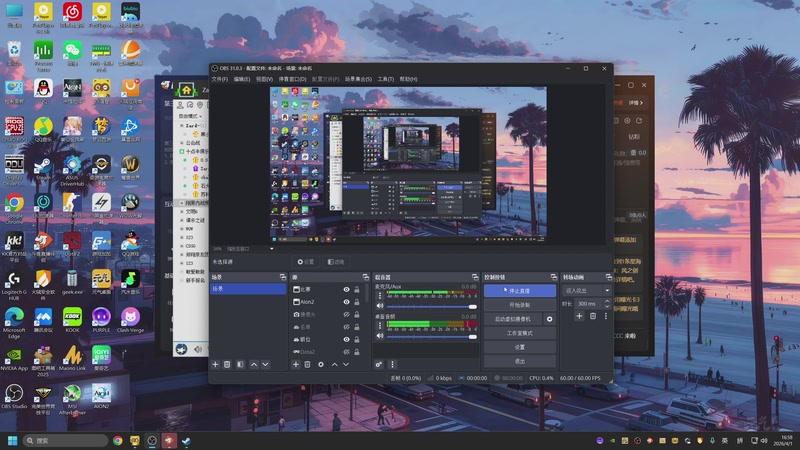This screenshot has height=450, width=800.
Task: Show the hidden 摄像头 source
Action: coord(347,314)
